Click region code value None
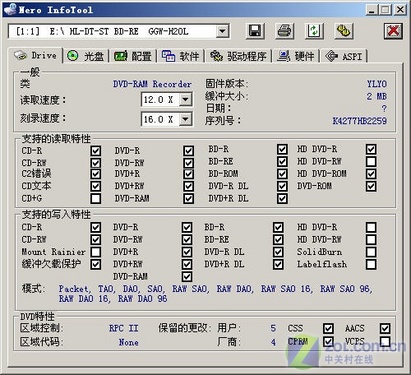The height and width of the screenshot is (375, 411). 128,342
